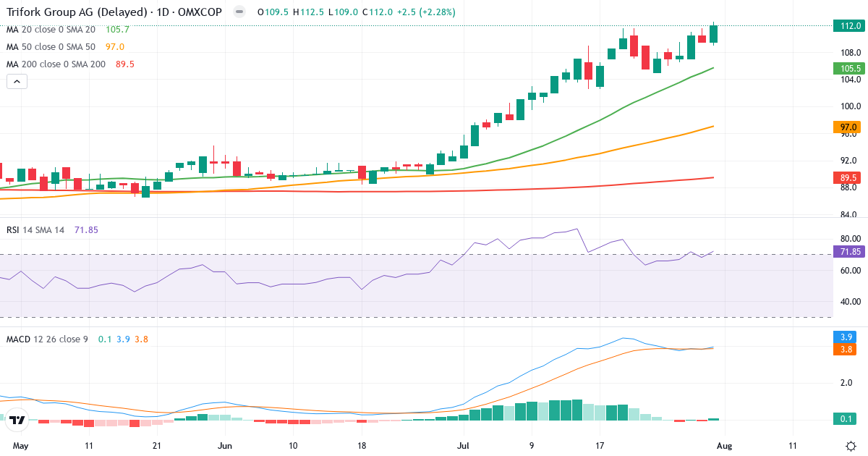868x456 pixels.
Task: Open chart settings gear icon
Action: click(x=851, y=446)
